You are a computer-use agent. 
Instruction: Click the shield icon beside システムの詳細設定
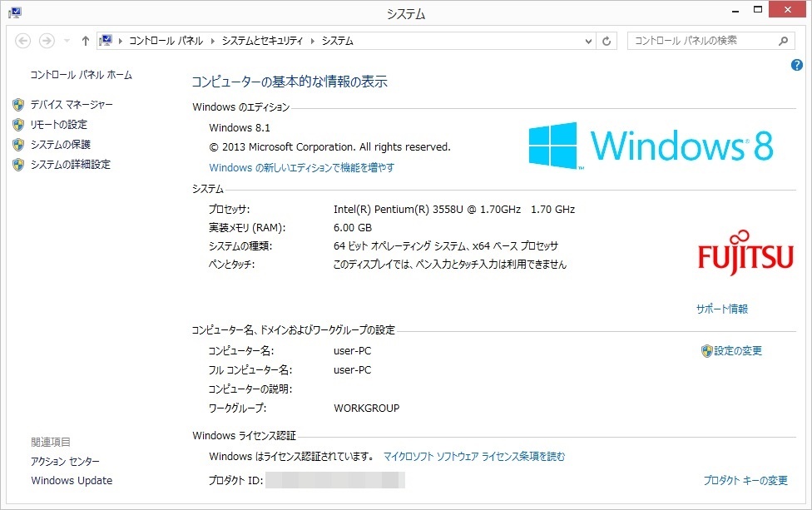pos(18,165)
